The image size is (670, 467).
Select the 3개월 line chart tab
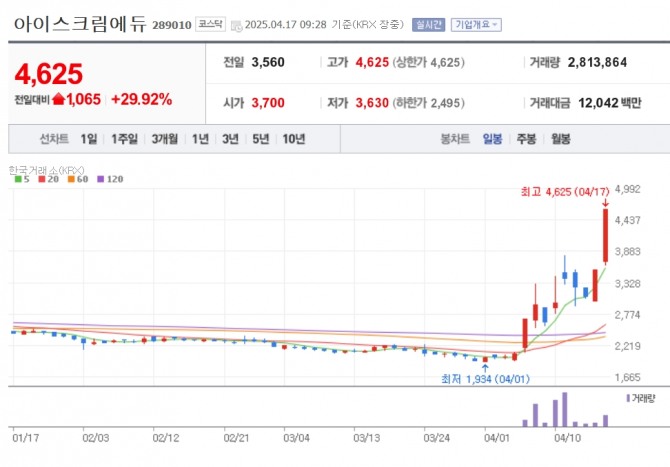pyautogui.click(x=165, y=139)
